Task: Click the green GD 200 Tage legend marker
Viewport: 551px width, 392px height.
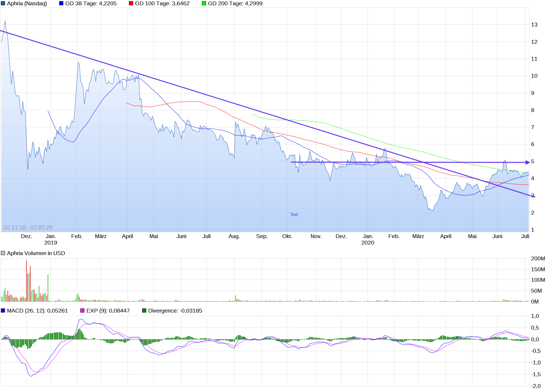Action: (x=204, y=4)
